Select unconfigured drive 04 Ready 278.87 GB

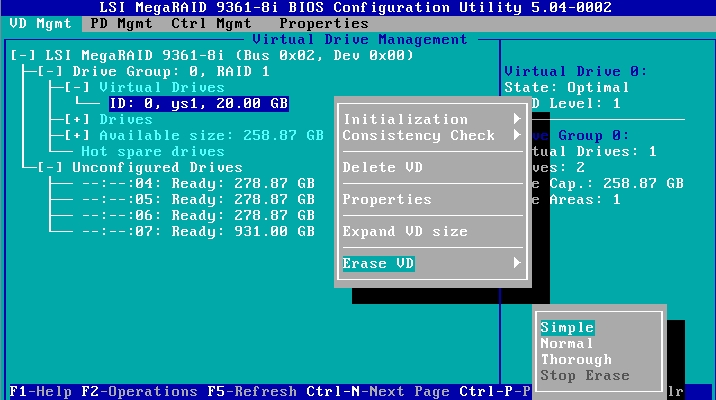198,184
